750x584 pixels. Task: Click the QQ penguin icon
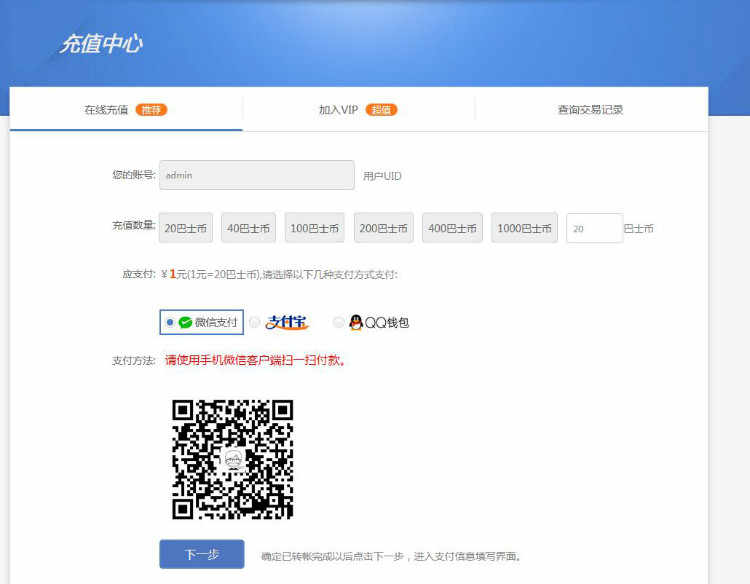355,322
